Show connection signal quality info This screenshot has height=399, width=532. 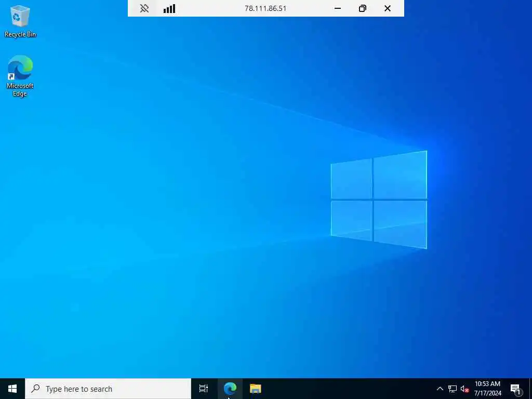click(169, 8)
